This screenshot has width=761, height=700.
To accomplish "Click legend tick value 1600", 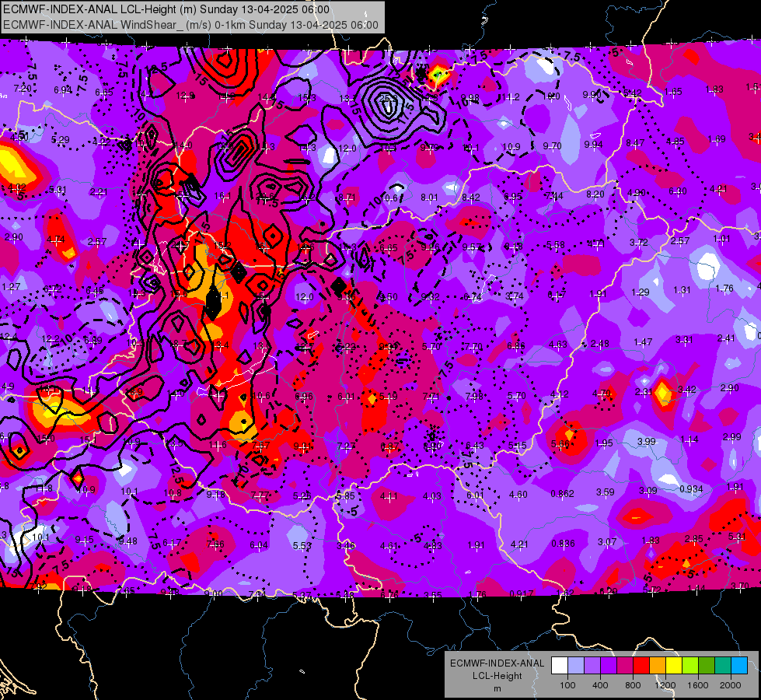I will tap(698, 685).
